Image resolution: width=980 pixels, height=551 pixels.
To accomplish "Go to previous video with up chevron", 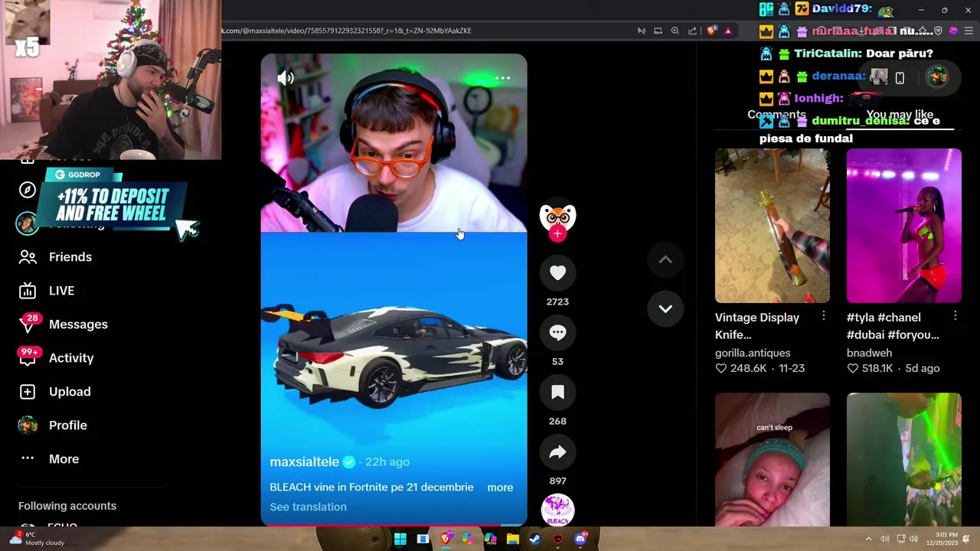I will coord(665,260).
